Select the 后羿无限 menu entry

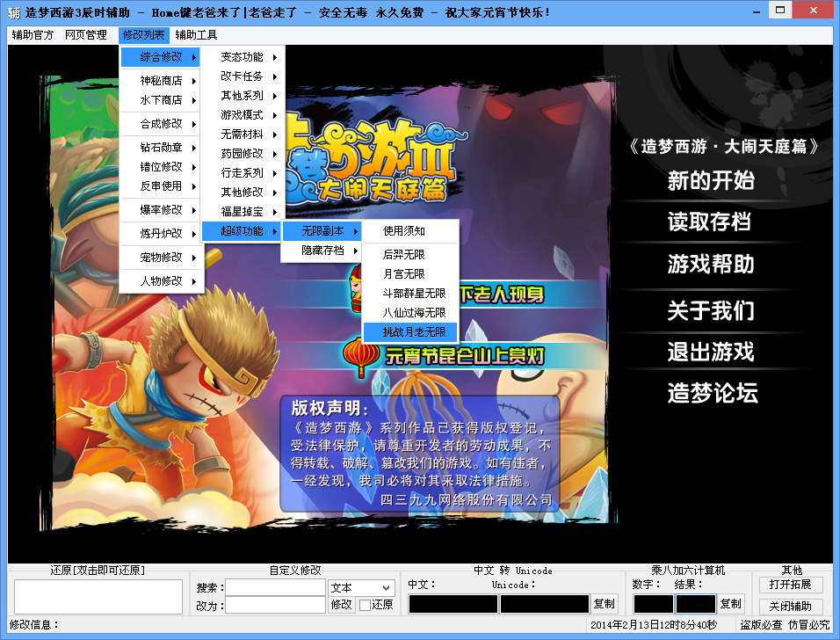(x=410, y=255)
